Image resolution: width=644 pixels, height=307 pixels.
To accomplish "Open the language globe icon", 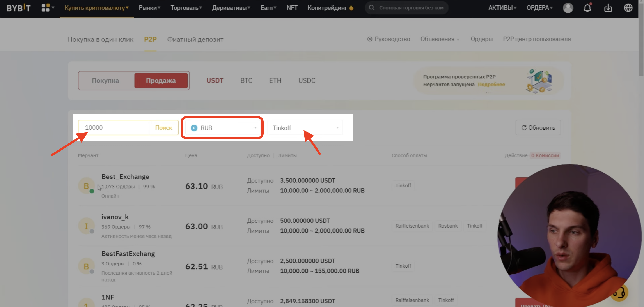I will pos(628,8).
